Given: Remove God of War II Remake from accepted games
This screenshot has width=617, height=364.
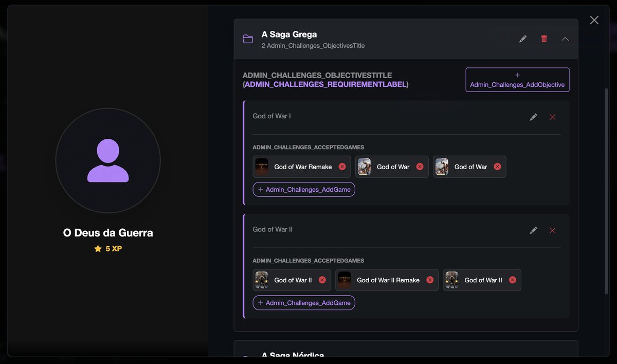Looking at the screenshot, I should pos(430,280).
